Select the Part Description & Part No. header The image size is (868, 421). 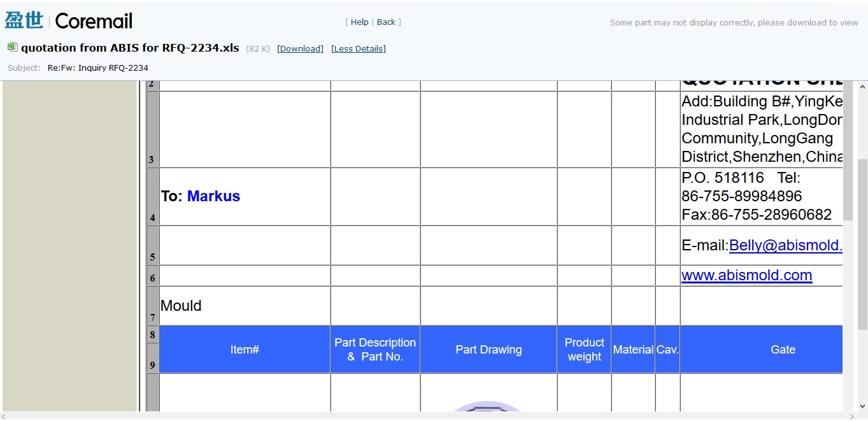coord(375,350)
